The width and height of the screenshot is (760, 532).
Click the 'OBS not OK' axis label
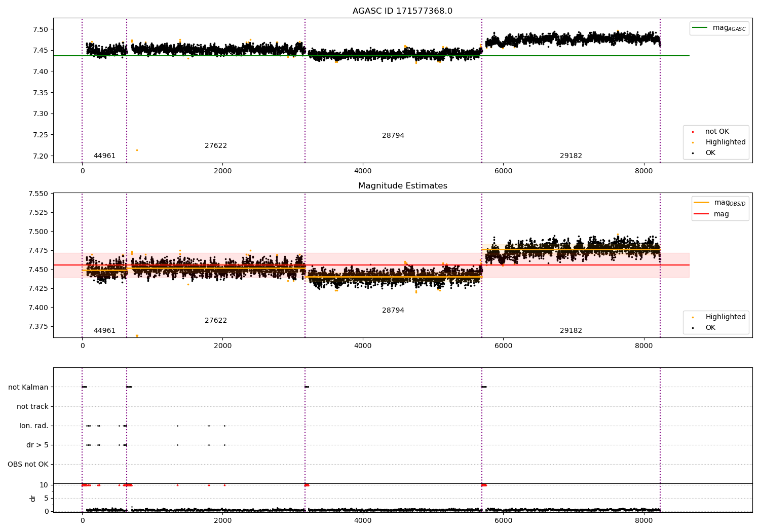point(28,465)
